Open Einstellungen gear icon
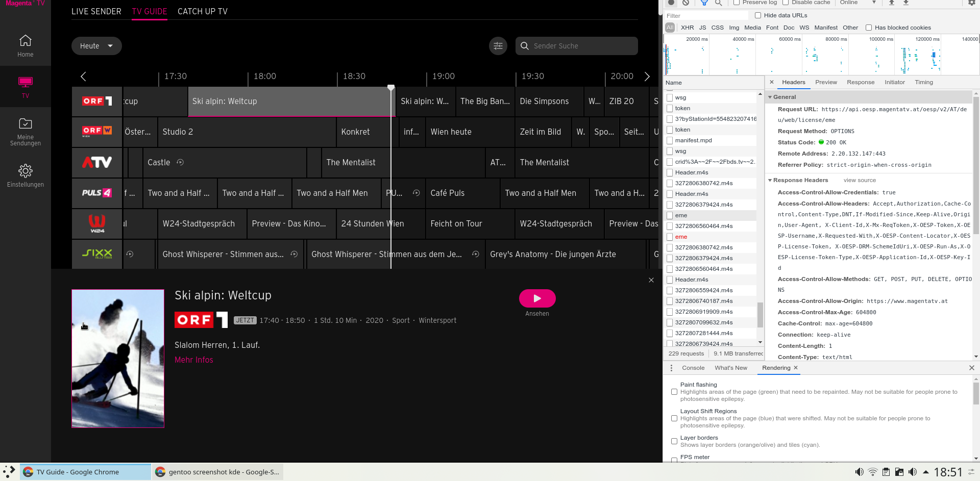The width and height of the screenshot is (980, 481). tap(25, 170)
